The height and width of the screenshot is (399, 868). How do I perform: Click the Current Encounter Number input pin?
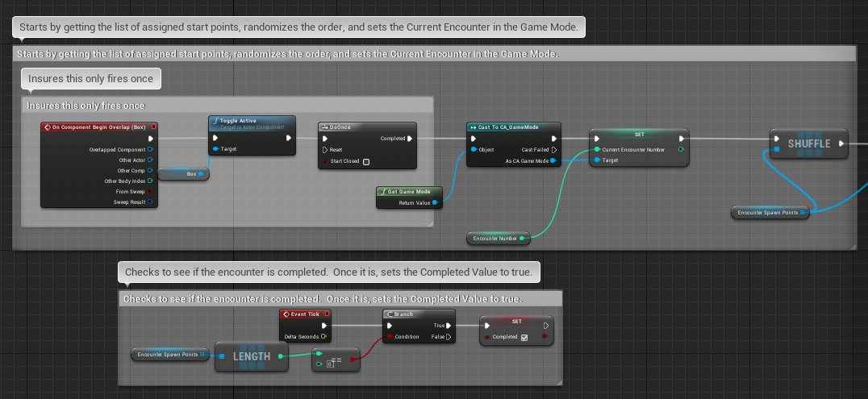tap(597, 149)
